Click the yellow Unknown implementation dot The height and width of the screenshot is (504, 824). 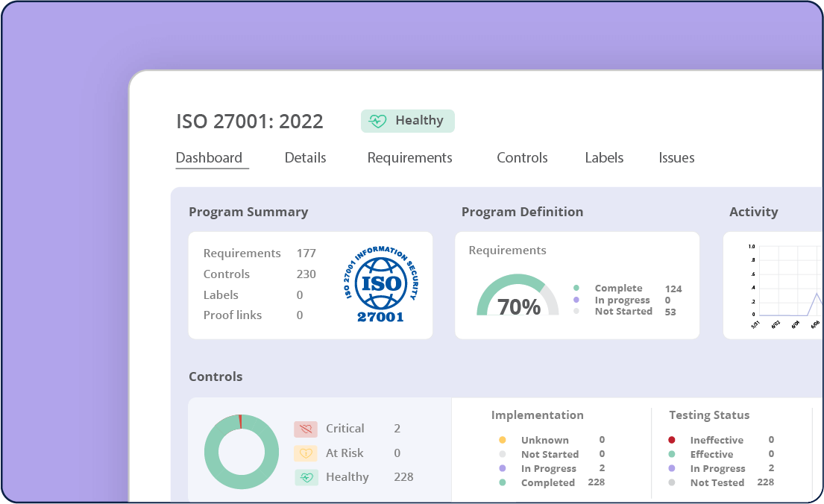pyautogui.click(x=503, y=440)
